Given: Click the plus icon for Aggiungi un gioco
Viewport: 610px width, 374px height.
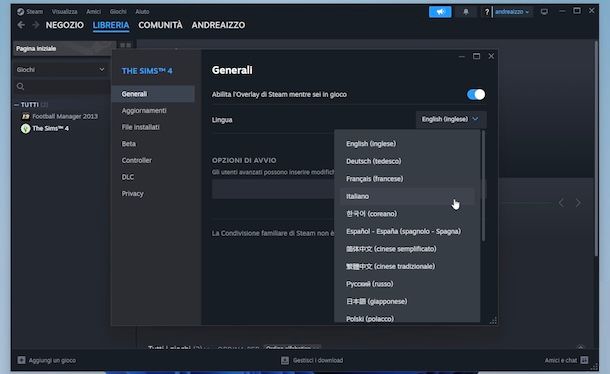Looking at the screenshot, I should (21, 360).
